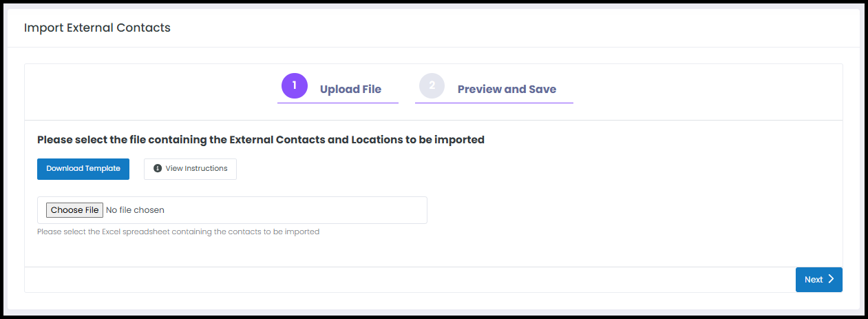Click the Choose File button
The width and height of the screenshot is (868, 319).
[75, 210]
